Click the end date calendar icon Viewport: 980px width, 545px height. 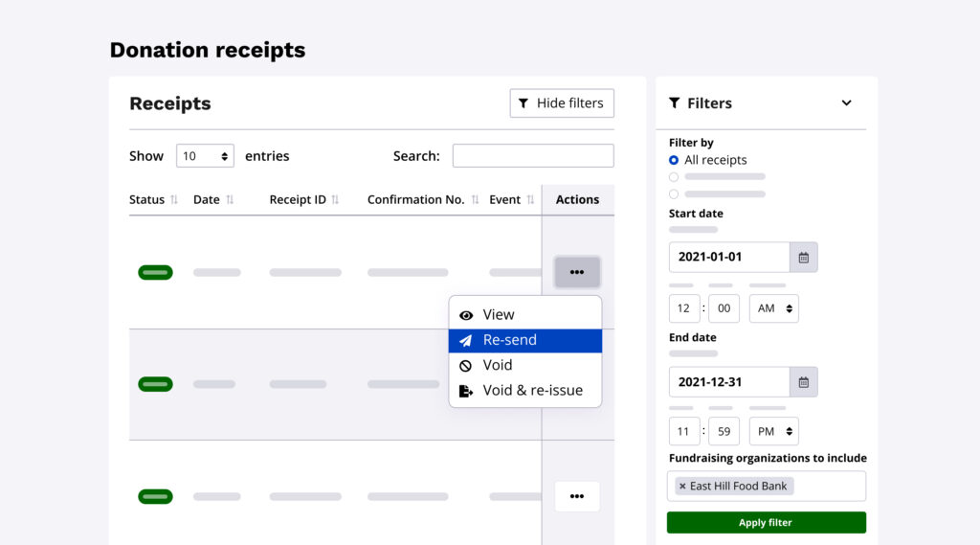click(x=804, y=382)
